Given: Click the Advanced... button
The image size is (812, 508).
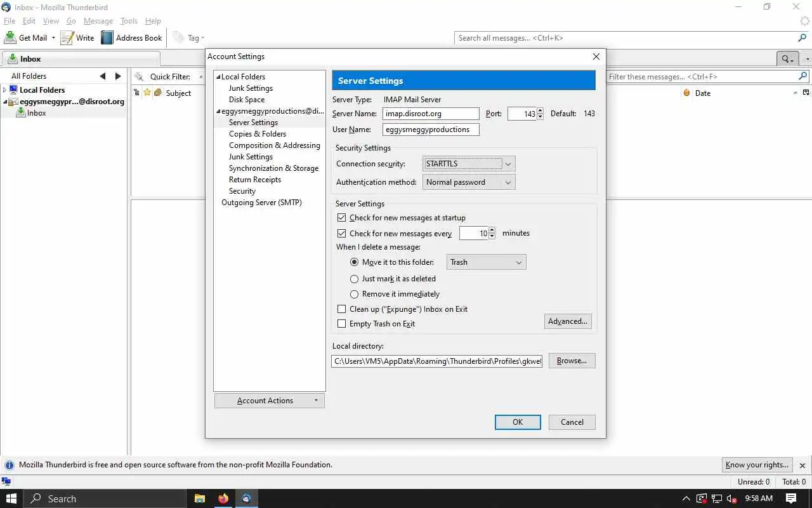Looking at the screenshot, I should click(568, 321).
